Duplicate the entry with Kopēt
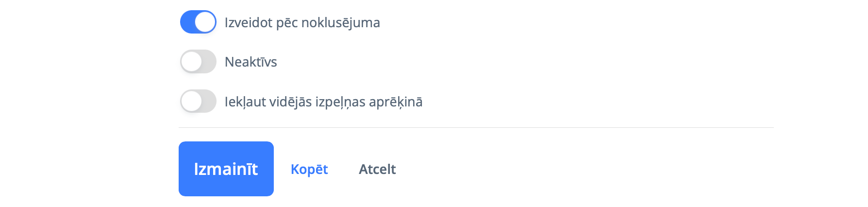This screenshot has width=868, height=207. (x=309, y=169)
